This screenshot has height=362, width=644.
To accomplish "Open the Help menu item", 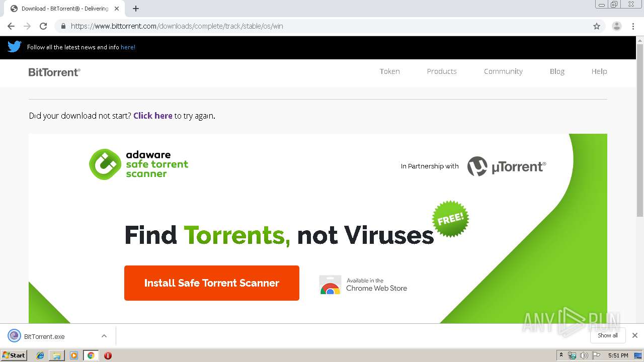I will (x=599, y=71).
